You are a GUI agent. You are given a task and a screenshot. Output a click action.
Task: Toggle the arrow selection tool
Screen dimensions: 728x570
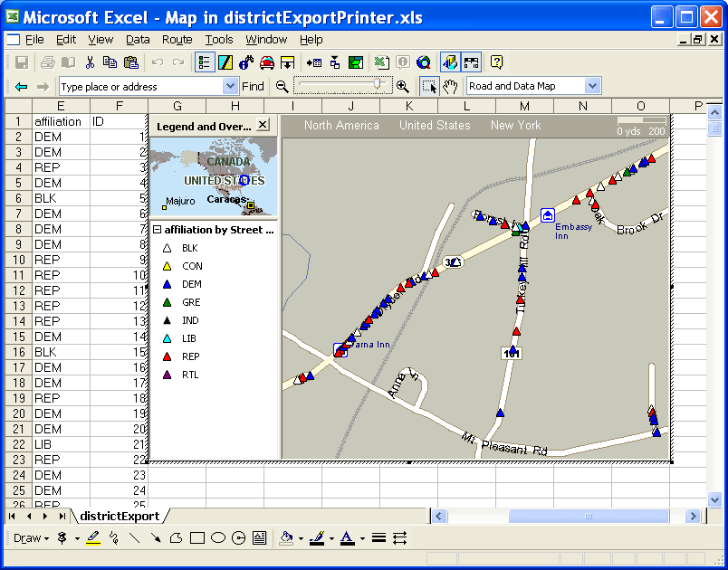point(429,86)
